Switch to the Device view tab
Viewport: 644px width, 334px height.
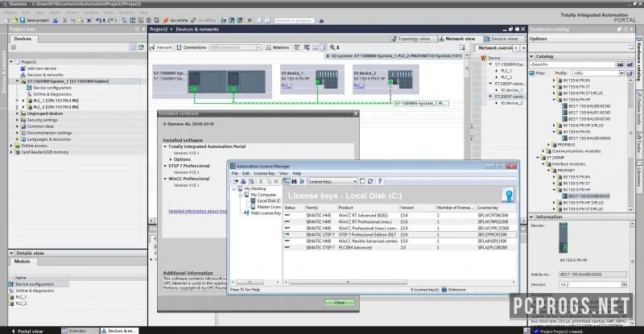pyautogui.click(x=504, y=39)
